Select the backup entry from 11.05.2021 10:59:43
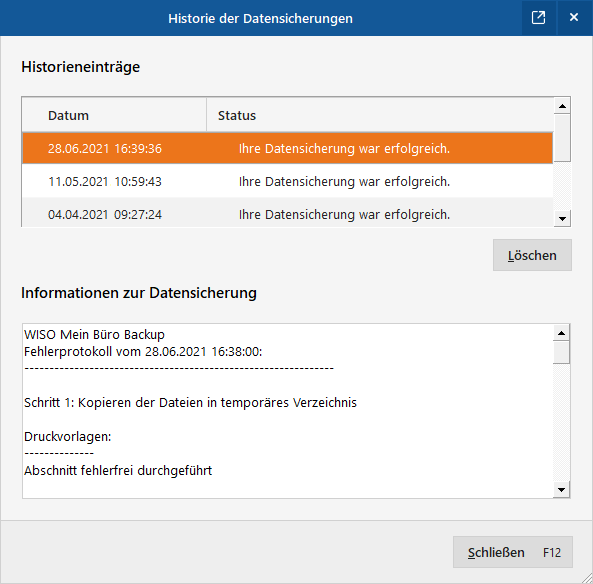This screenshot has width=593, height=584. 287,181
